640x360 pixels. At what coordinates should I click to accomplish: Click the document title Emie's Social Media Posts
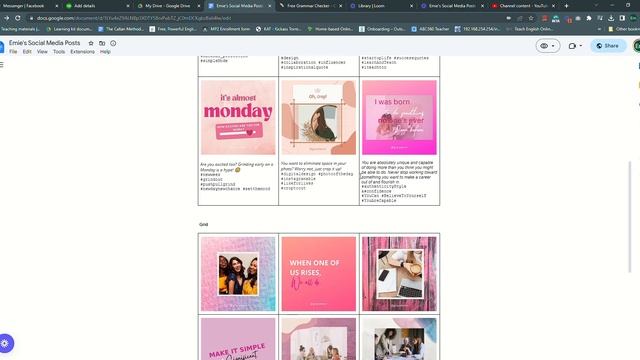[44, 43]
